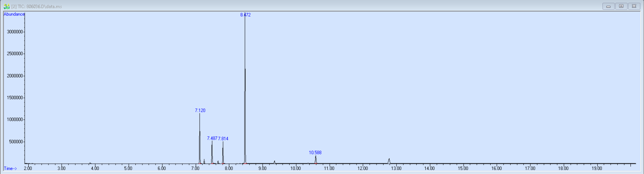
Task: Click the 19.00 time axis value
Action: coord(597,169)
